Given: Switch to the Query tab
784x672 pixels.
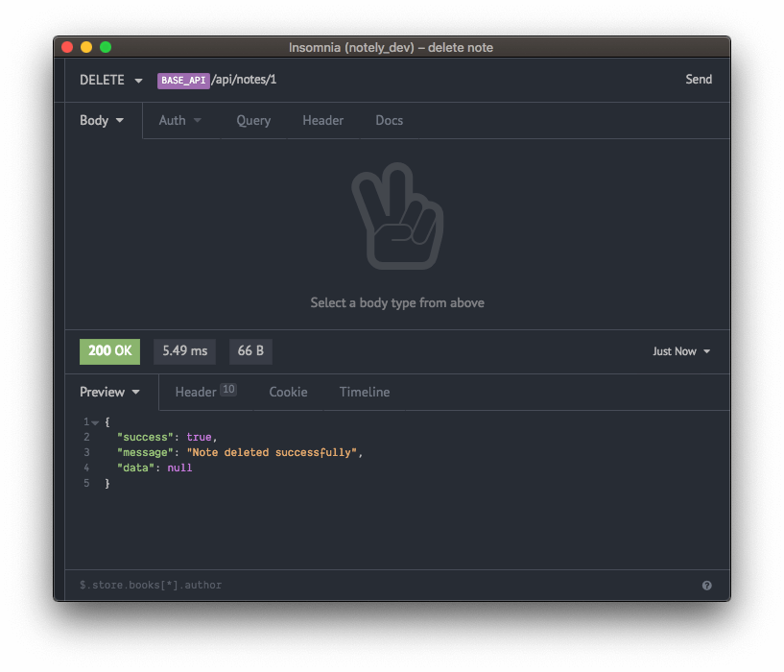Looking at the screenshot, I should (253, 121).
